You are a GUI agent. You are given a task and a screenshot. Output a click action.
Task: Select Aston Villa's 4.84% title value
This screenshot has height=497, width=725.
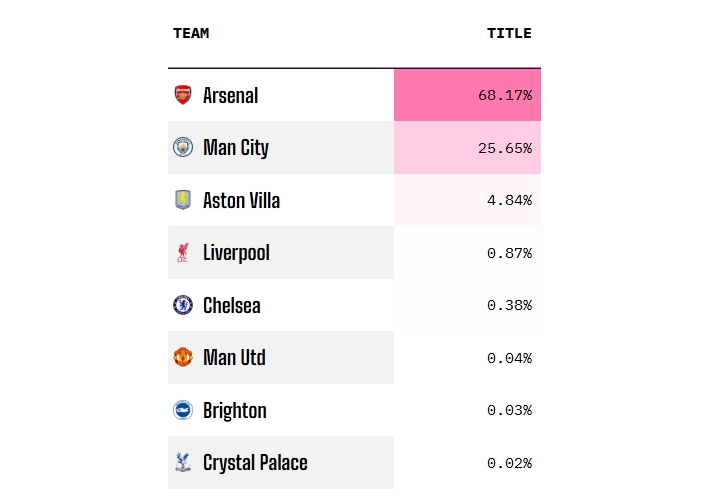tap(509, 200)
